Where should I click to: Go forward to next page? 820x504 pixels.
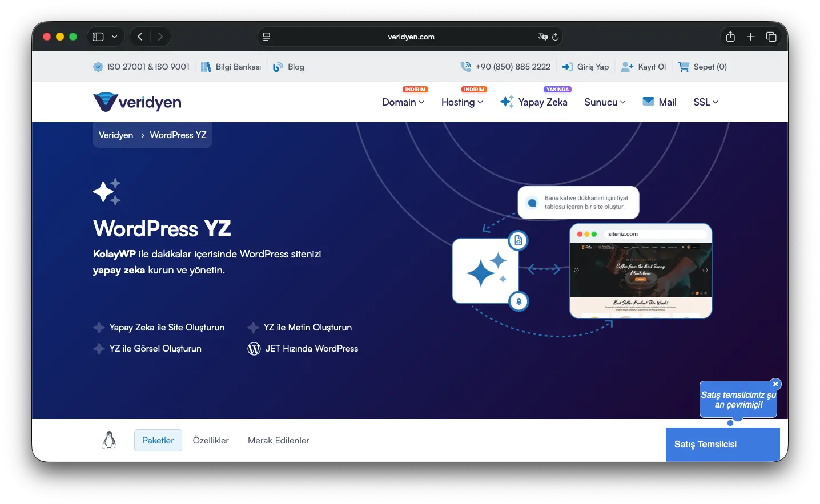[x=160, y=37]
